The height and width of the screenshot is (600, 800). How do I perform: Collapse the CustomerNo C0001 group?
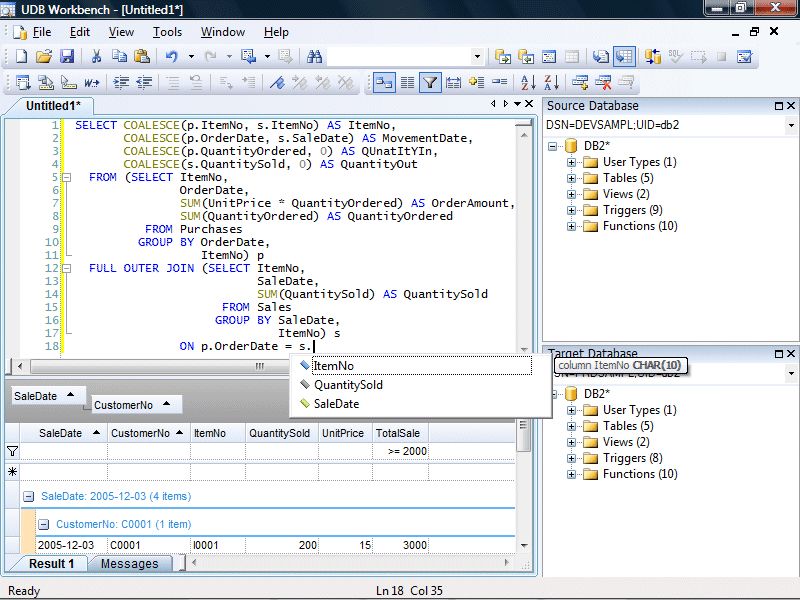click(x=44, y=524)
